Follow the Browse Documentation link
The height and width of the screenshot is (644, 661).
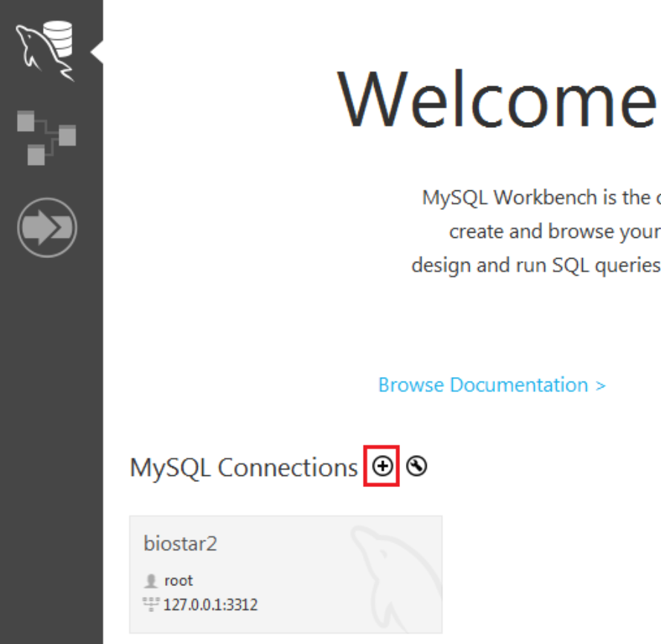coord(491,385)
